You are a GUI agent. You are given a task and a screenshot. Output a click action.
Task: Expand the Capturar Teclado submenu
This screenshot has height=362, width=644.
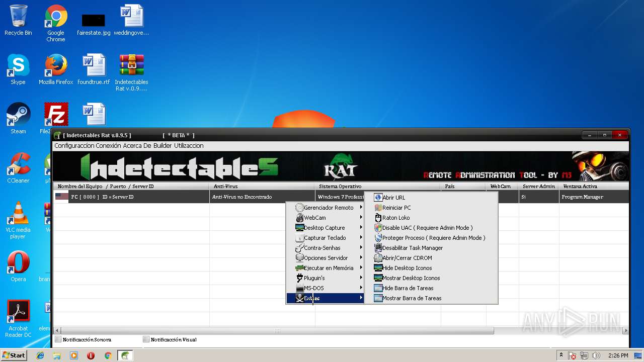325,238
